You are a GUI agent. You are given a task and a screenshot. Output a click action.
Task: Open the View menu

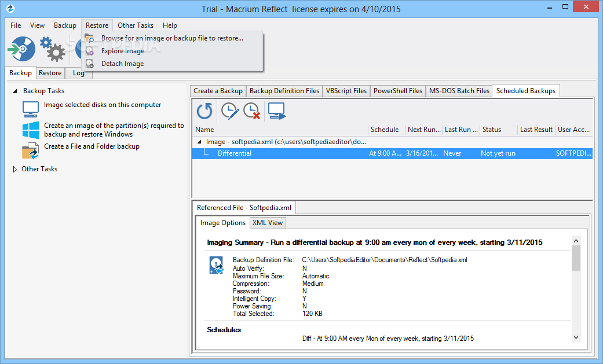37,25
